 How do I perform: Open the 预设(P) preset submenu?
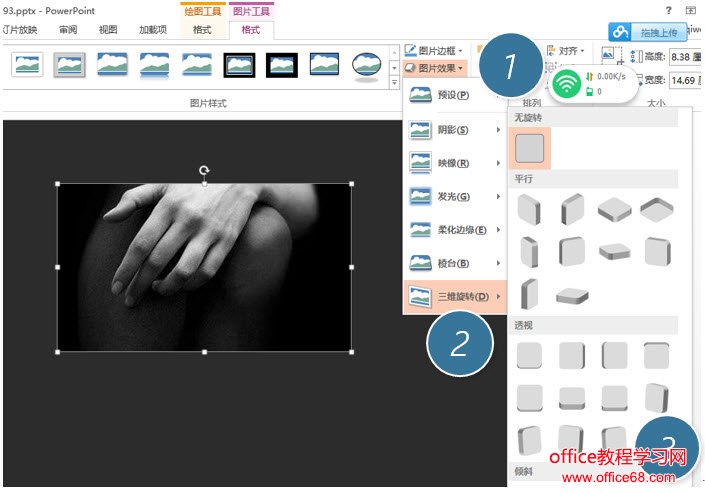click(x=455, y=95)
